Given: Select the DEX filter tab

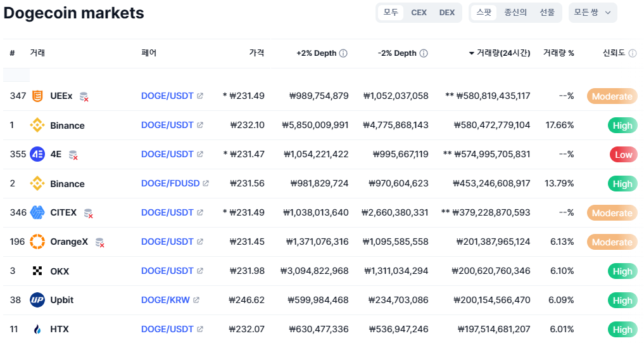Looking at the screenshot, I should pyautogui.click(x=447, y=12).
